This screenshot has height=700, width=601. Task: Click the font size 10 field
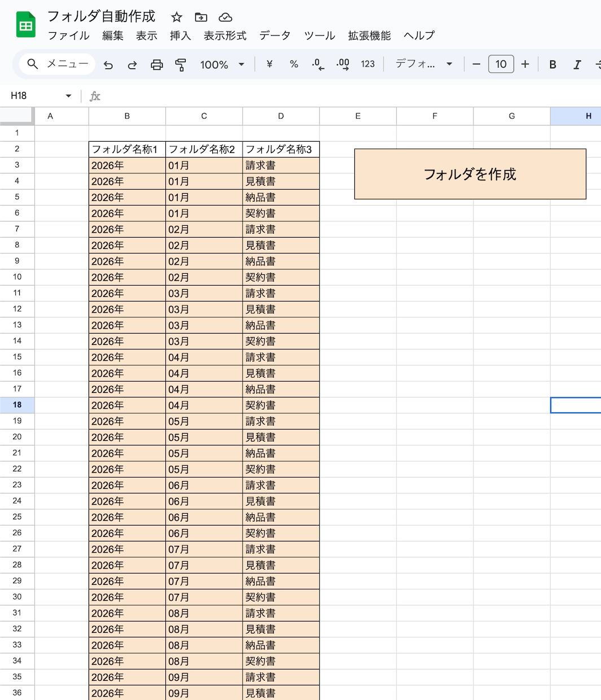(501, 64)
